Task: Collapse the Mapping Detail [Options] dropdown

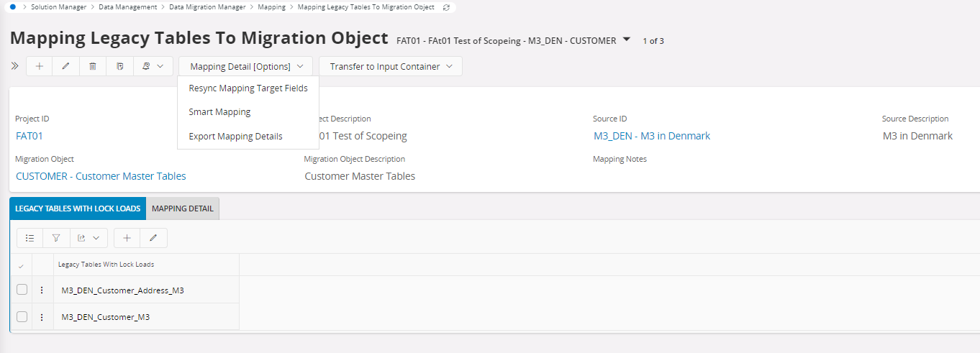Action: click(x=246, y=66)
